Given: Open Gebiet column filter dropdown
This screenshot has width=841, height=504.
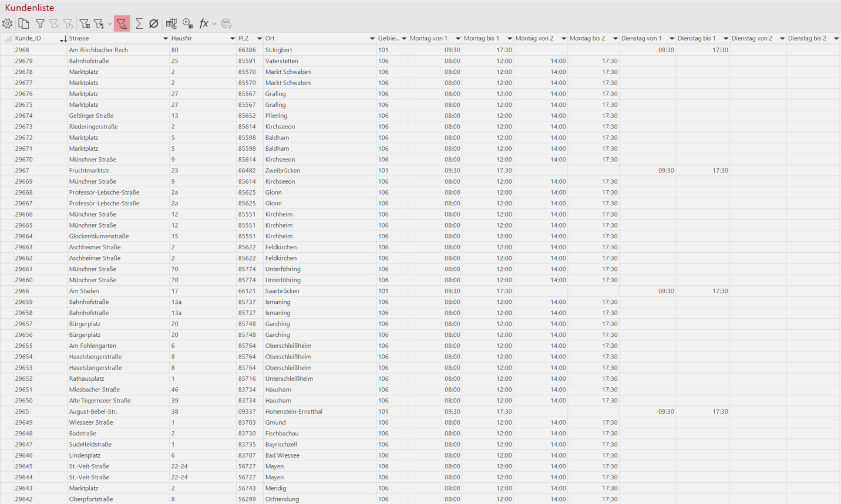Looking at the screenshot, I should 403,39.
